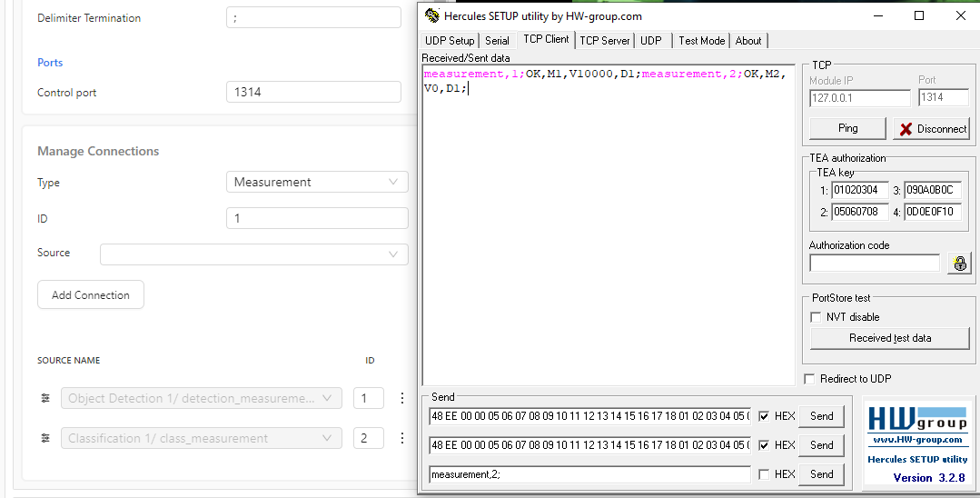Click the ID box showing 2 in connection list
The image size is (980, 498).
368,438
